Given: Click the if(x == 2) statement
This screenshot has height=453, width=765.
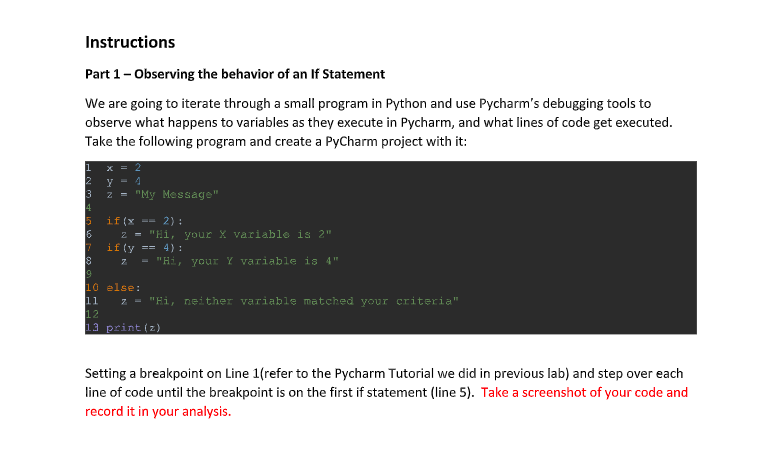Looking at the screenshot, I should coord(144,221).
